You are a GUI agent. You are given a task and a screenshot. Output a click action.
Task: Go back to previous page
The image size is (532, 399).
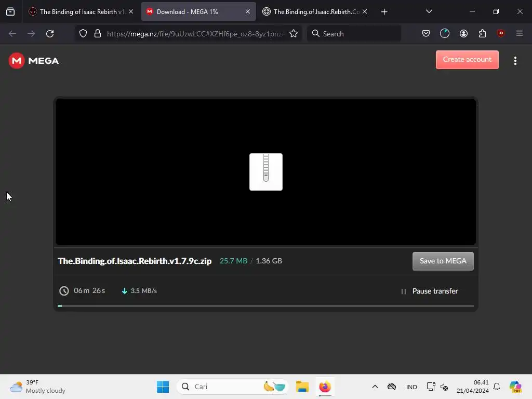point(12,34)
